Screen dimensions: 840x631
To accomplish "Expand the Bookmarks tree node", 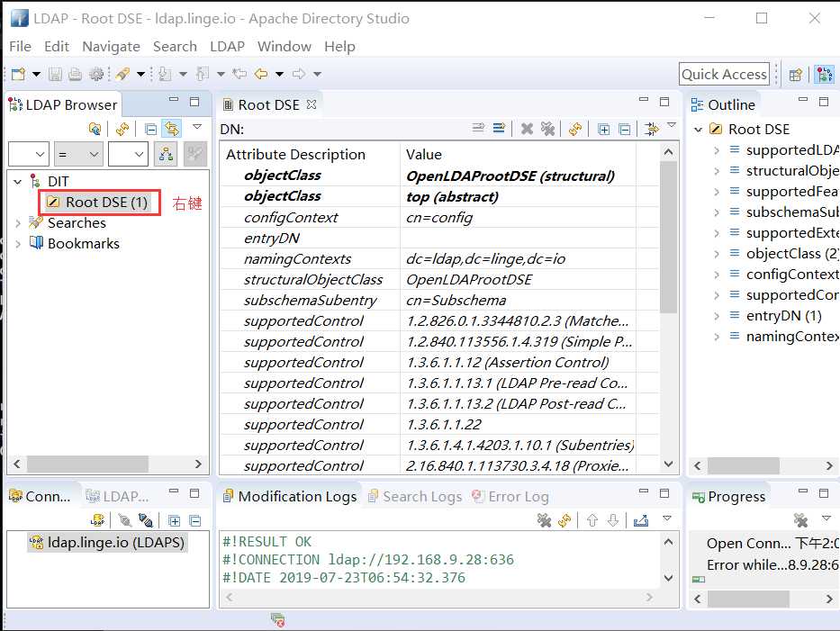I will (x=18, y=244).
